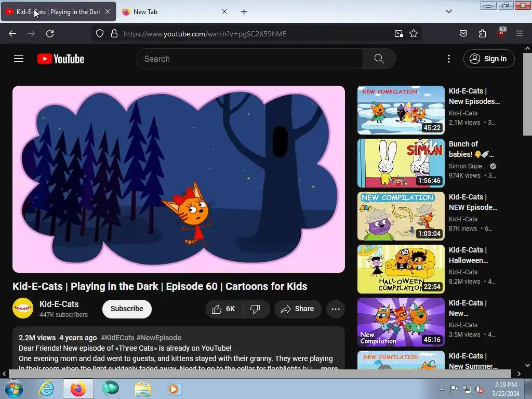This screenshot has height=399, width=532.
Task: Open the #NewEpisode hashtag link
Action: (x=159, y=338)
